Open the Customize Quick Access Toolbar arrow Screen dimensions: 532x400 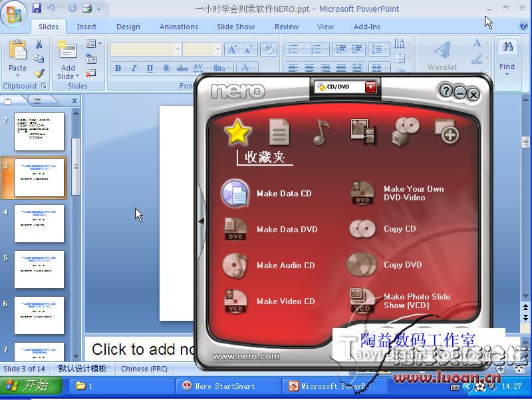98,9
